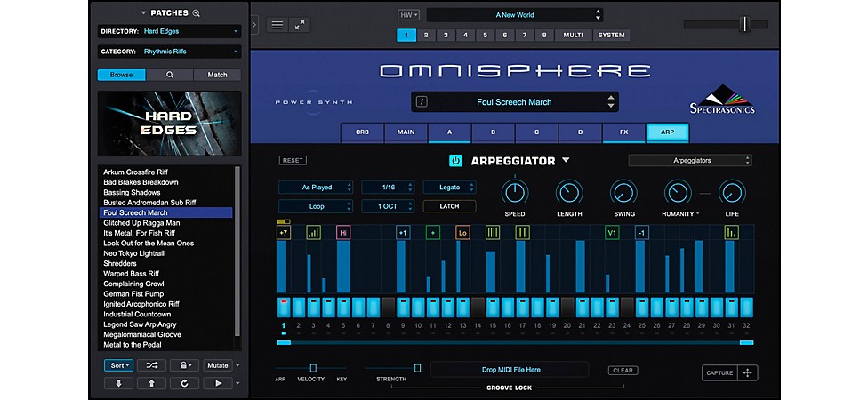The image size is (868, 400).
Task: Toggle arpeggiator step 20 on
Action: [567, 307]
